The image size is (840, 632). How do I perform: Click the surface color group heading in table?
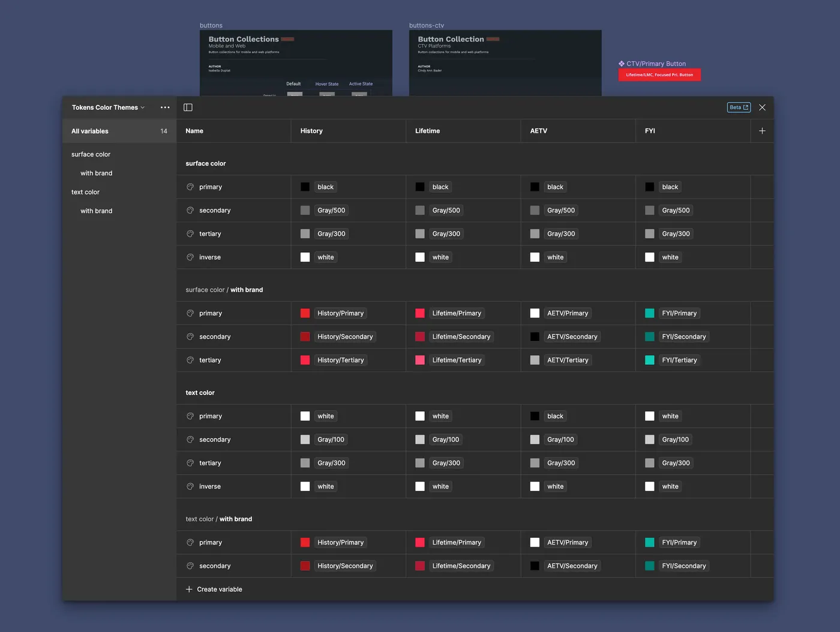[x=206, y=163]
